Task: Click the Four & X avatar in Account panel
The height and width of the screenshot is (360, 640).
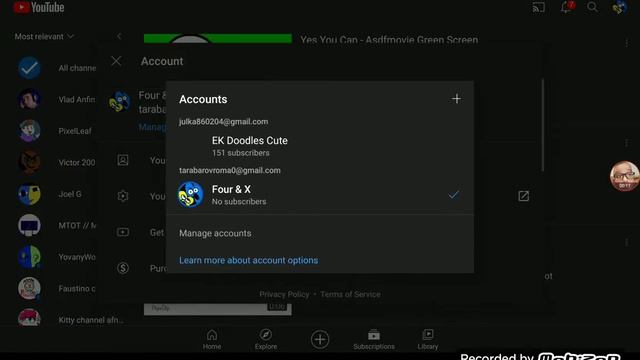Action: [x=120, y=102]
